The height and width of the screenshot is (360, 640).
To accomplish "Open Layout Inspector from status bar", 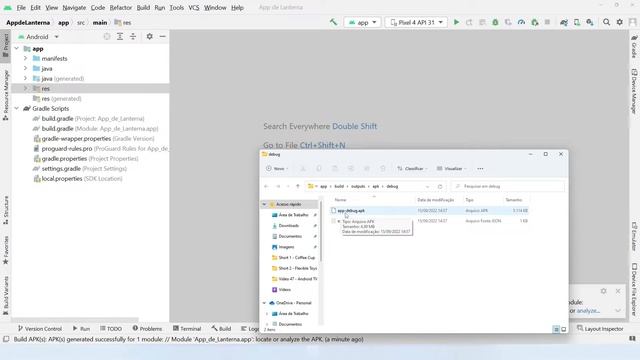I will (x=600, y=329).
